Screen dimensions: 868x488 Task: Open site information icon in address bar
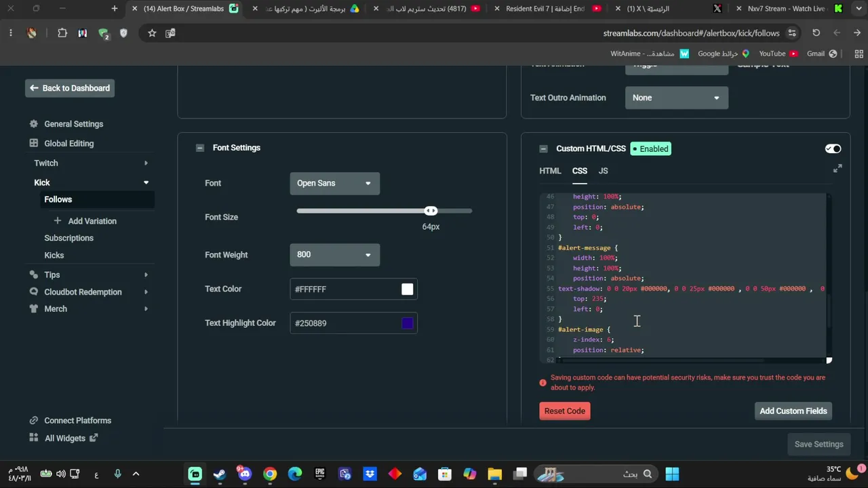point(792,33)
